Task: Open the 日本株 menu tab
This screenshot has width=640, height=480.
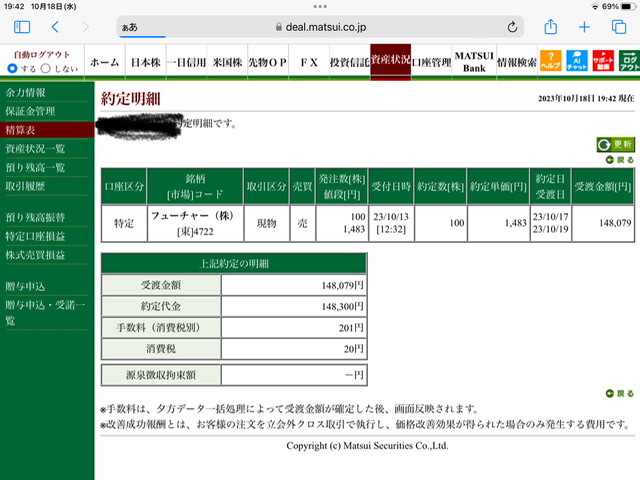Action: (x=146, y=62)
